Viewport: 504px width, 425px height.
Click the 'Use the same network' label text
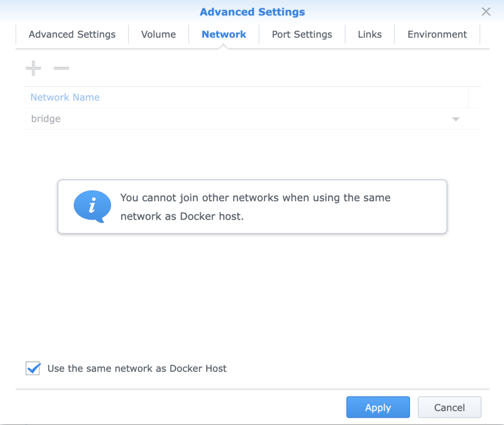[x=137, y=368]
